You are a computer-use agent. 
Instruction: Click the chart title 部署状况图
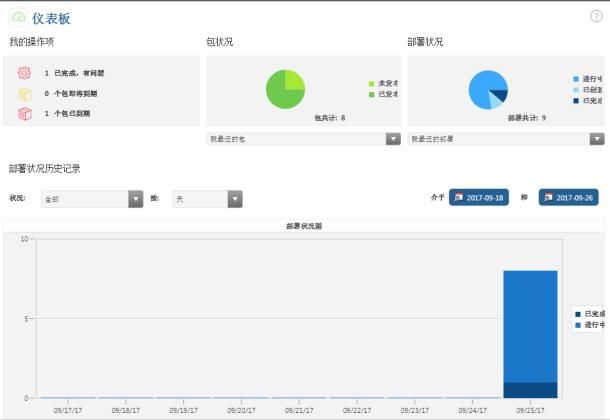coord(304,226)
